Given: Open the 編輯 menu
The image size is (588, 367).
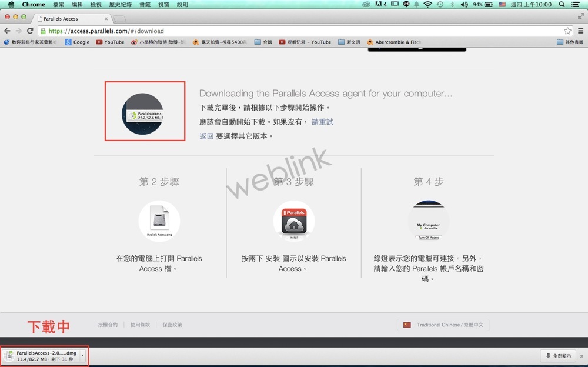Looking at the screenshot, I should coord(77,5).
